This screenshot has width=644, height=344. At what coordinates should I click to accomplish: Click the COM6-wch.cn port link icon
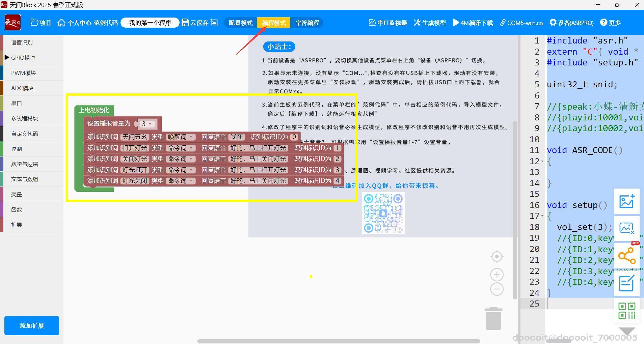click(x=504, y=23)
